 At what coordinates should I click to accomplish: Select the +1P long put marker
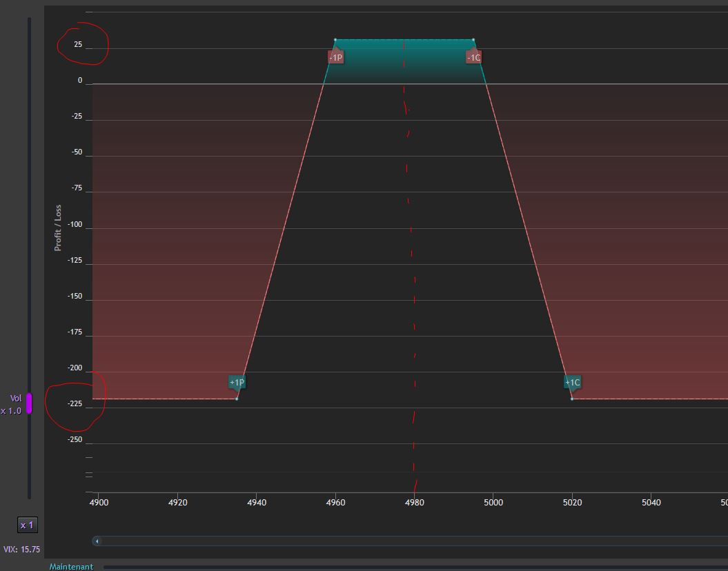pyautogui.click(x=237, y=382)
